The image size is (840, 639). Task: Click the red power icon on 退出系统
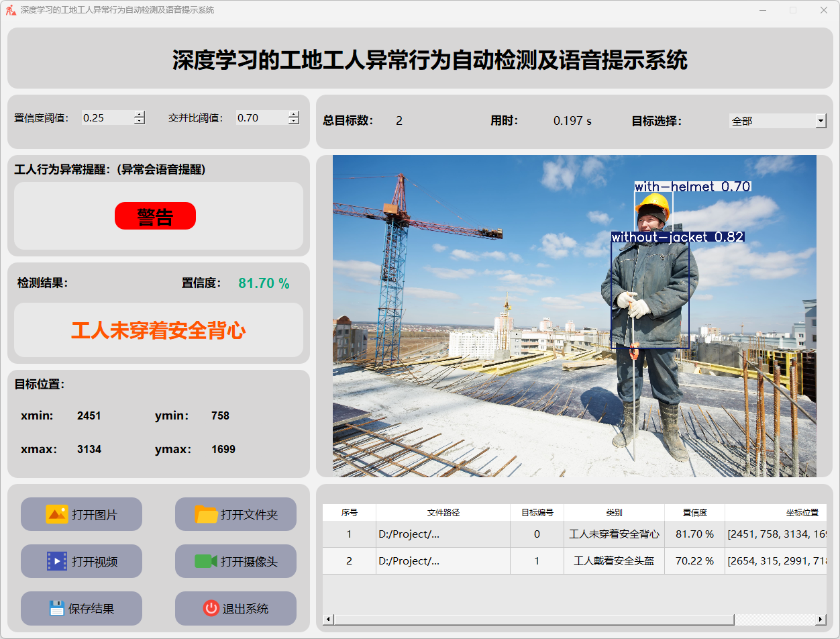(211, 608)
